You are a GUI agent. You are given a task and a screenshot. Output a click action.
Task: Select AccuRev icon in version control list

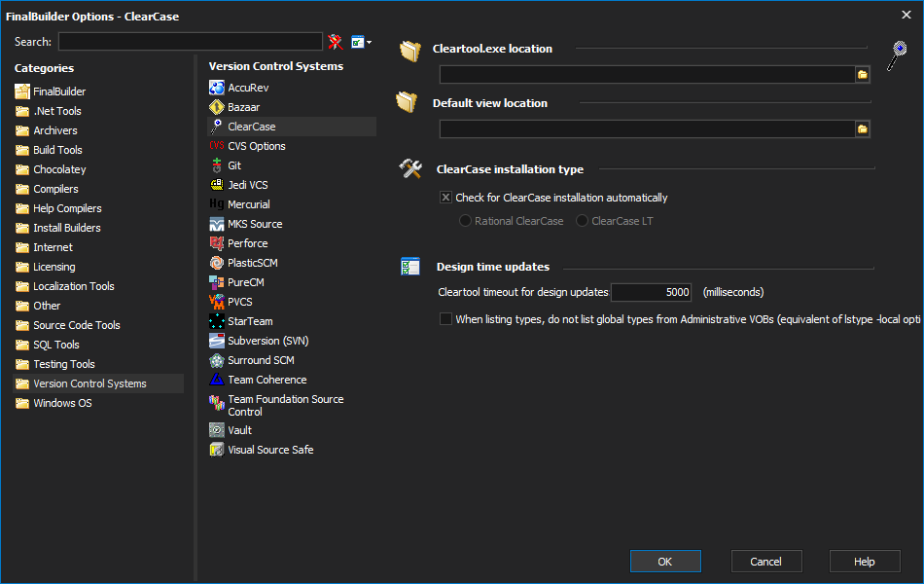pos(217,88)
